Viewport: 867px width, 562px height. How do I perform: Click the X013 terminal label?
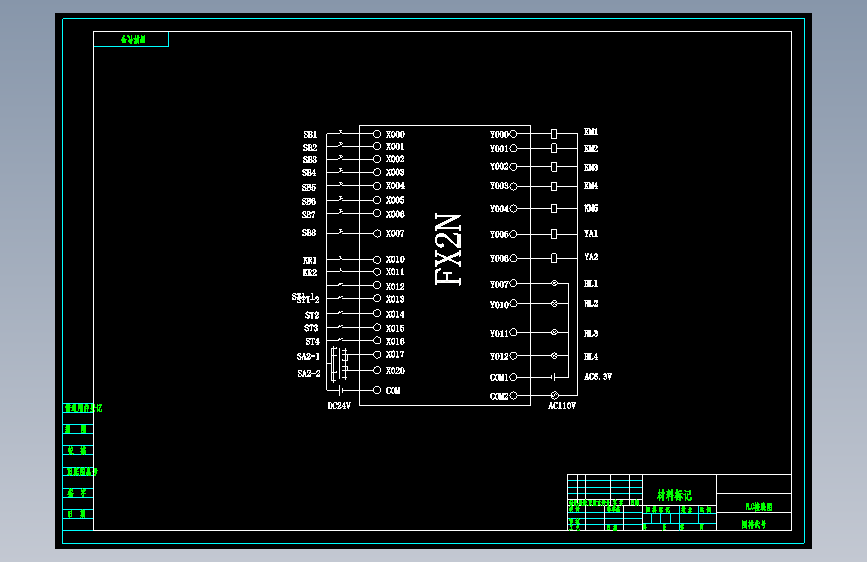click(395, 299)
